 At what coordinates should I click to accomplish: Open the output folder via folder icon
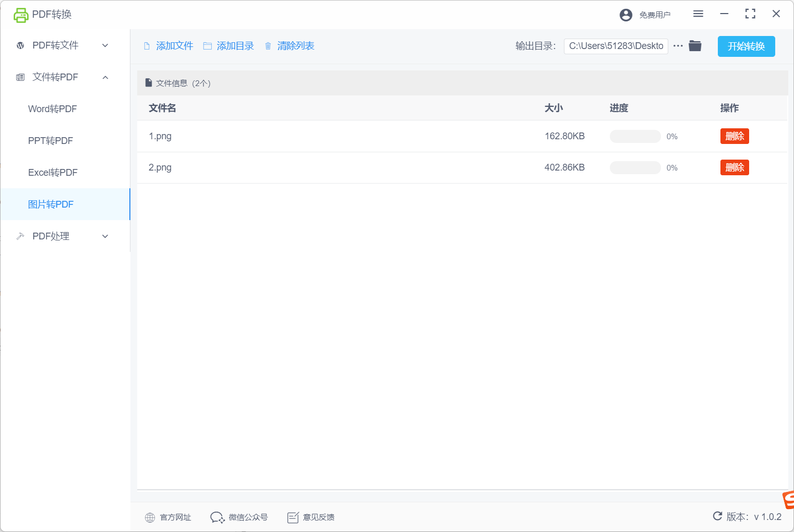[695, 46]
